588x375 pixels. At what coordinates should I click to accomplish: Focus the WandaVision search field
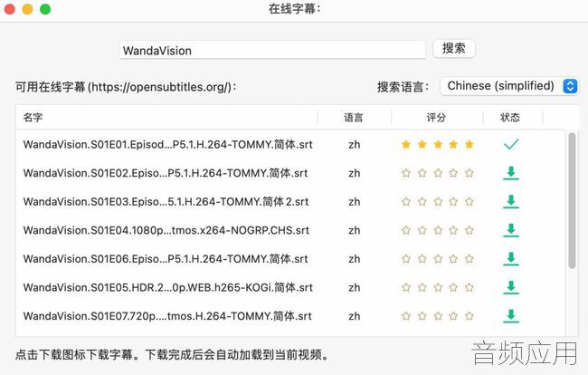(272, 51)
